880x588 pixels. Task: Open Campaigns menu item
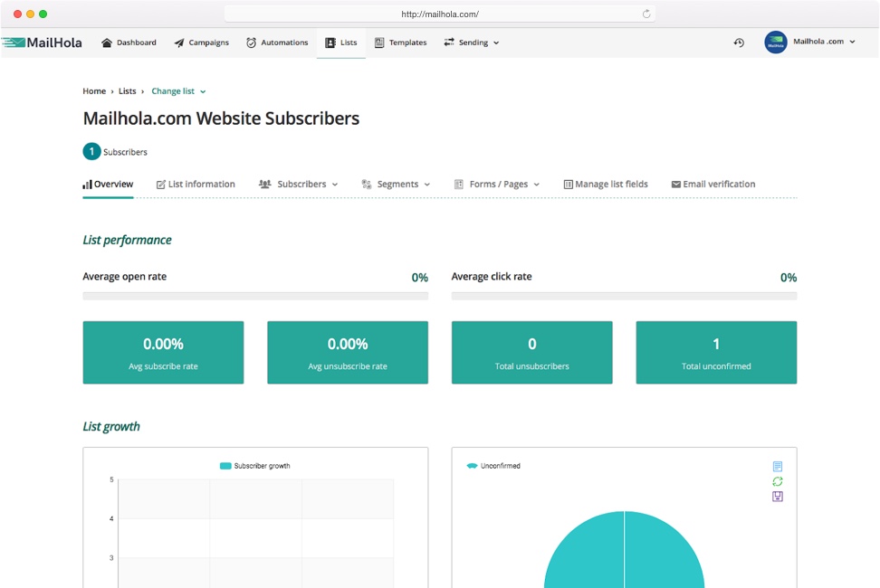click(x=202, y=43)
